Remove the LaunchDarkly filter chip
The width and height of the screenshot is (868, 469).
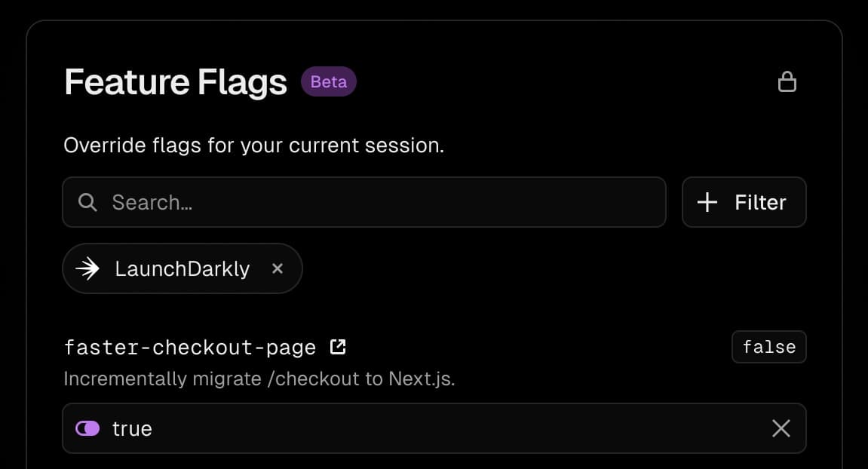(x=278, y=268)
